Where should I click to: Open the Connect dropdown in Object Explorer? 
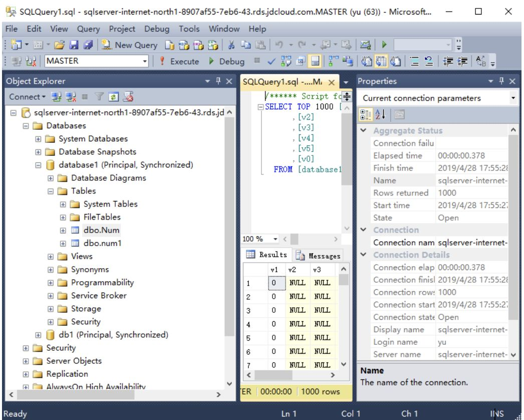point(27,97)
